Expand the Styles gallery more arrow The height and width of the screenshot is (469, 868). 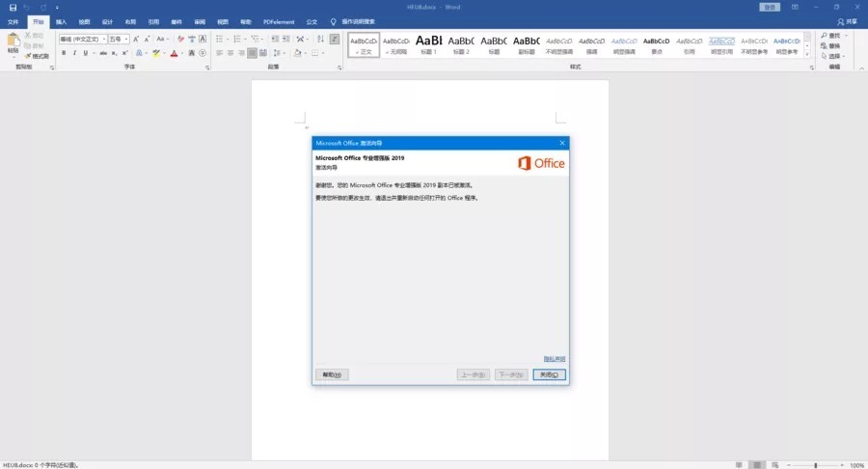click(806, 53)
